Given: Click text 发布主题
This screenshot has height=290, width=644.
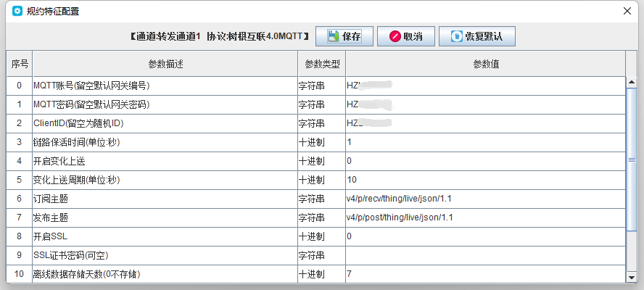Looking at the screenshot, I should [x=51, y=217].
